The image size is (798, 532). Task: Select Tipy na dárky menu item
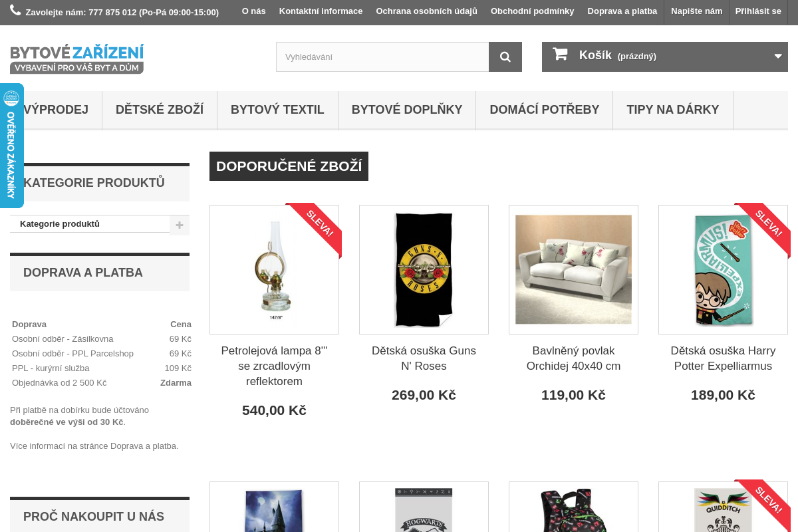[673, 110]
